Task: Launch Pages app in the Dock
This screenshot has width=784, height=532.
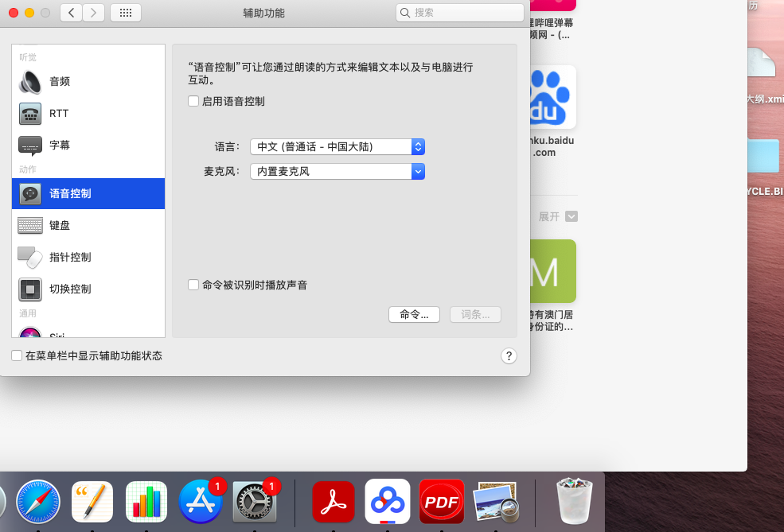Action: [92, 502]
